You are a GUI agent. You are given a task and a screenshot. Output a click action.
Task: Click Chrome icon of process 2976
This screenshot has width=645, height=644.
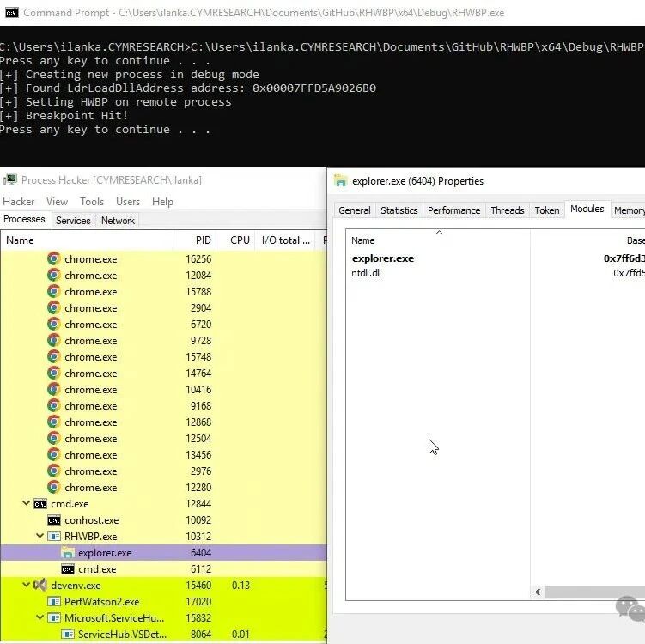(53, 471)
